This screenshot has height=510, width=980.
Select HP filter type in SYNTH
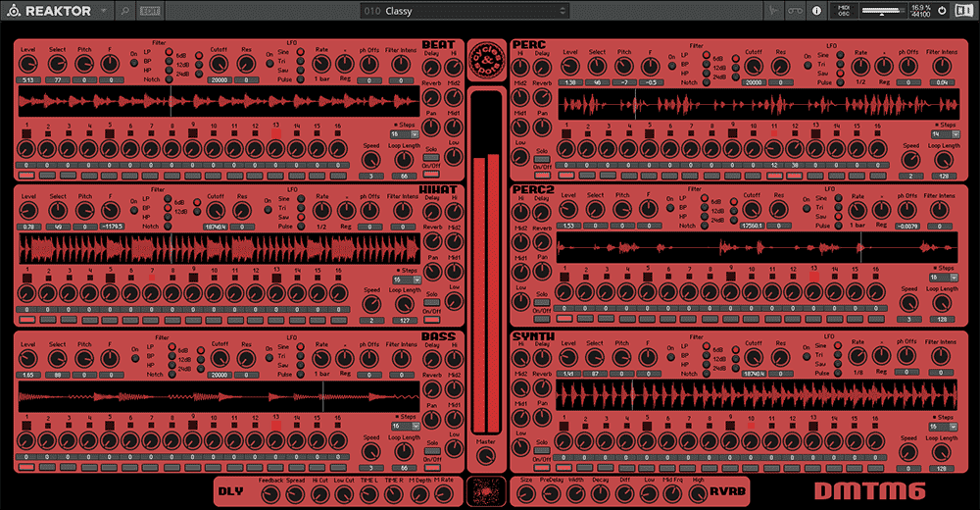707,364
